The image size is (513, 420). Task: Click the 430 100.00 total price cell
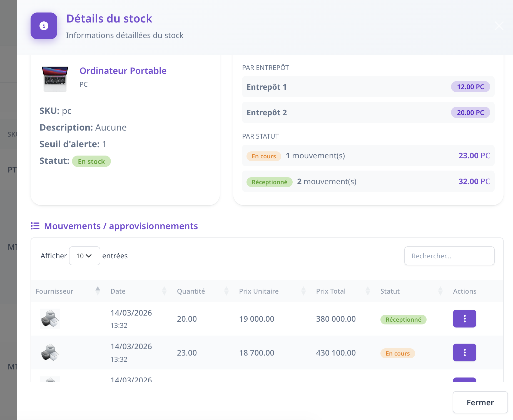[x=336, y=353]
